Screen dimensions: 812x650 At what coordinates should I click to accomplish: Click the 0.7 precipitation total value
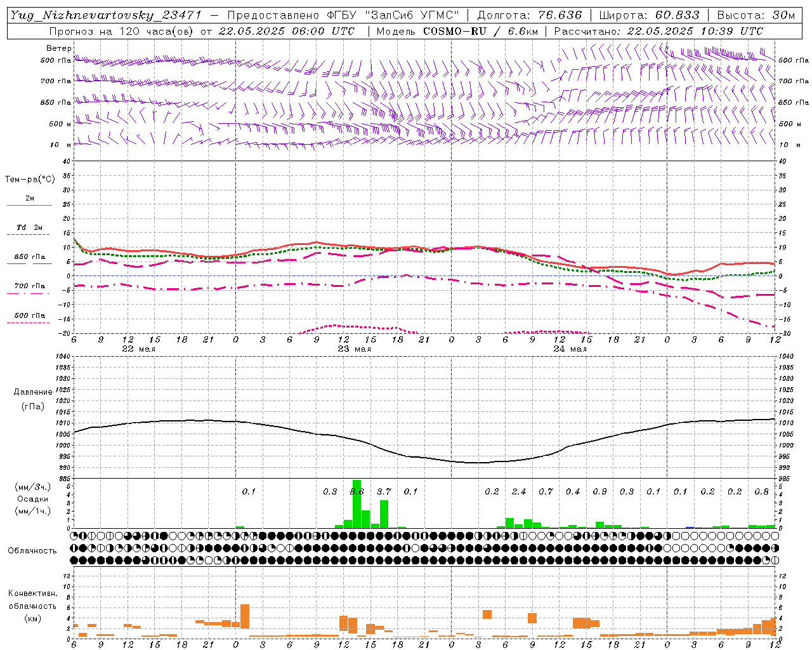(x=546, y=491)
